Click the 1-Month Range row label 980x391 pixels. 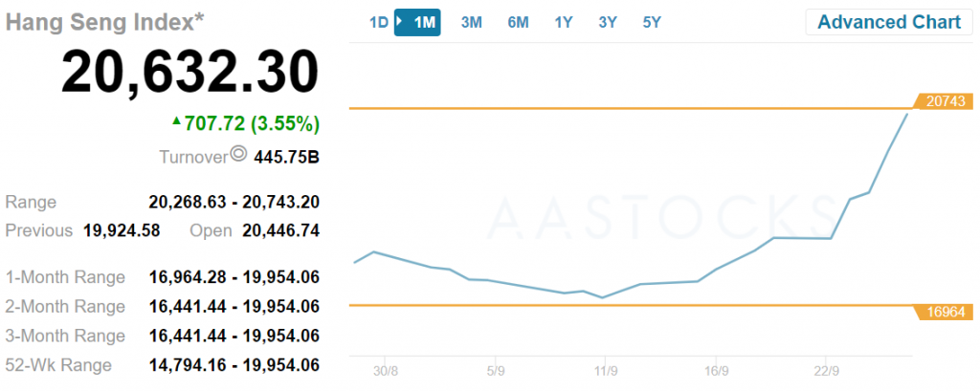(65, 277)
